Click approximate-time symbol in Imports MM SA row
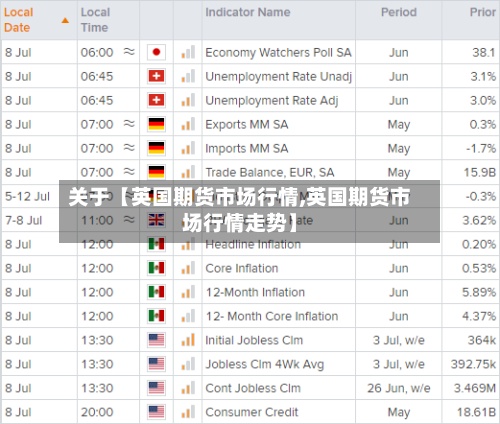Image resolution: width=500 pixels, height=424 pixels. tap(129, 148)
